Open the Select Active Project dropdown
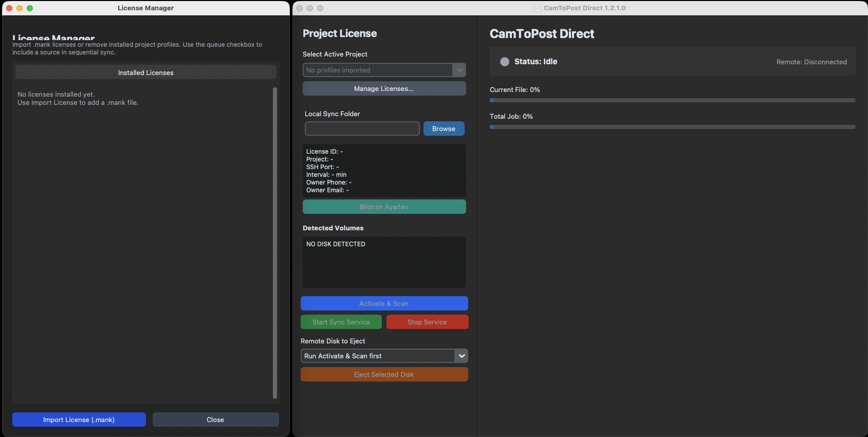868x437 pixels. click(384, 70)
